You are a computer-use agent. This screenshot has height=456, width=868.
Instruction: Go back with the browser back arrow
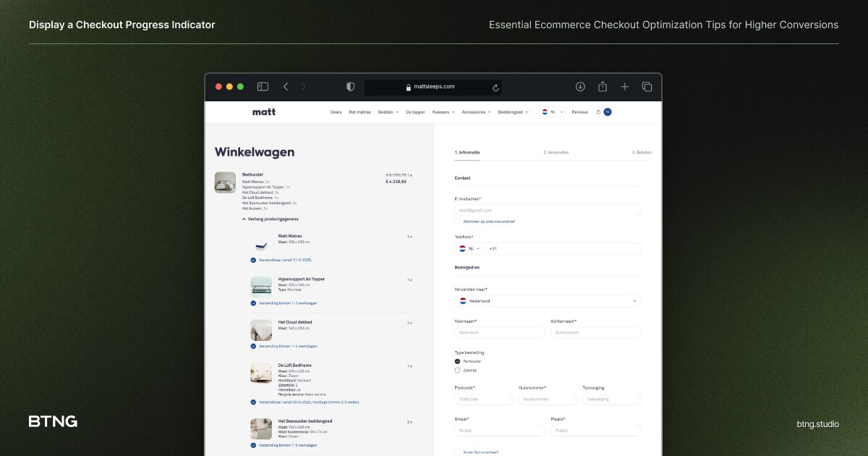pyautogui.click(x=286, y=87)
